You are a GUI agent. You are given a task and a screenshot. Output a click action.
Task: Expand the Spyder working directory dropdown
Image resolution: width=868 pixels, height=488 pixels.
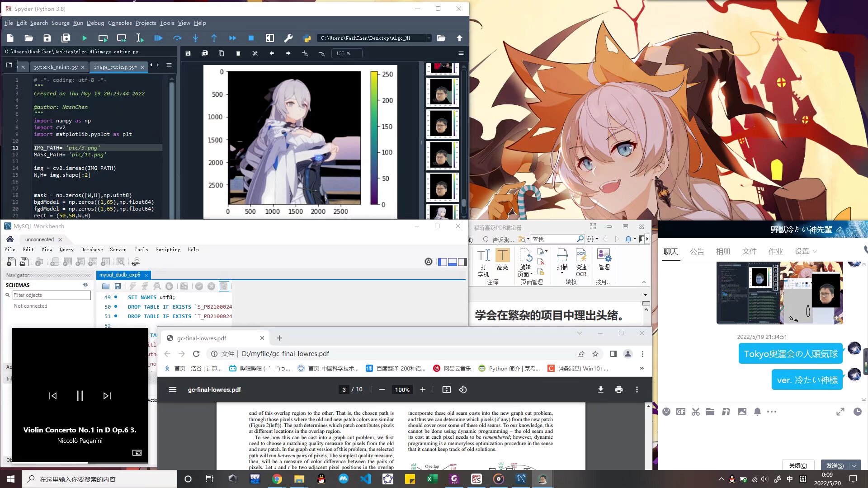coord(429,38)
